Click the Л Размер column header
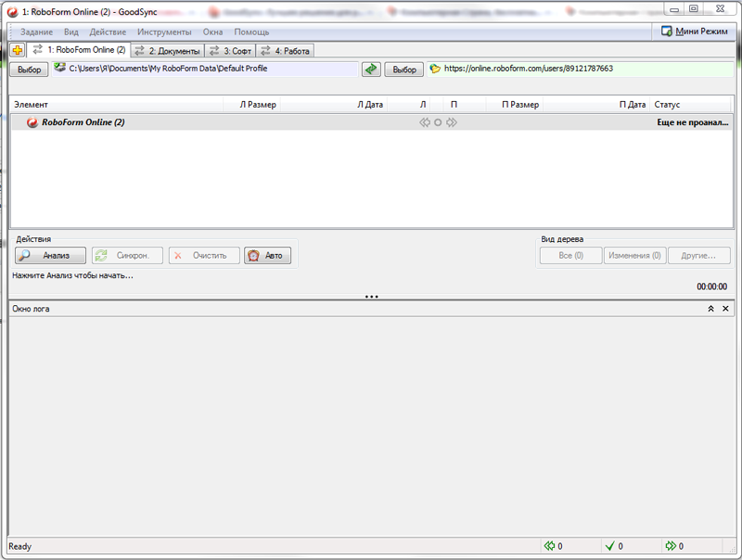Viewport: 742px width, 560px height. (x=251, y=105)
